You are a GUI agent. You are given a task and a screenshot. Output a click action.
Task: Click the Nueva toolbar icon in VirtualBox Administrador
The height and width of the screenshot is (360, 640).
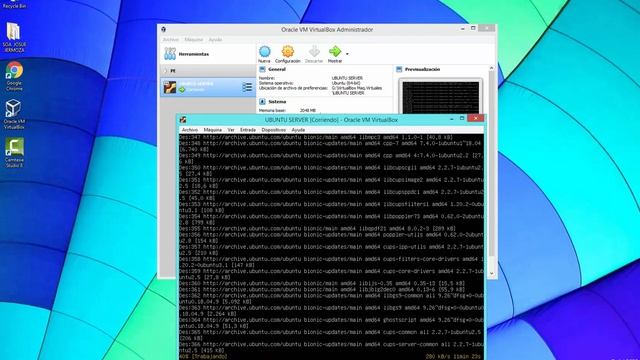pyautogui.click(x=264, y=51)
